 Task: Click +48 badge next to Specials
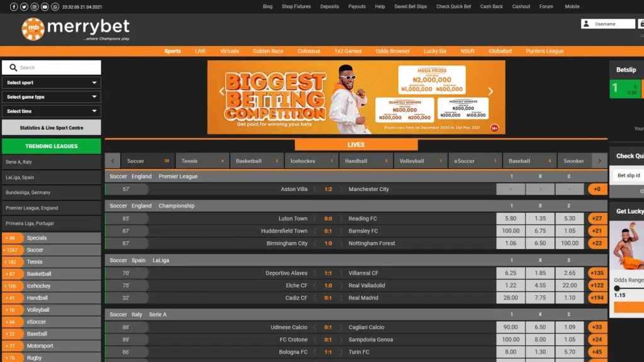[13, 238]
